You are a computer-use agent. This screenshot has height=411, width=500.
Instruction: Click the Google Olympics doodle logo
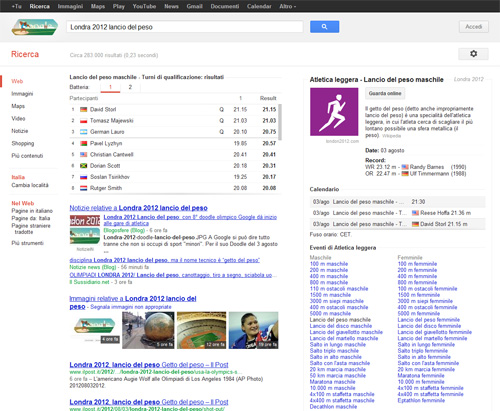(35, 27)
